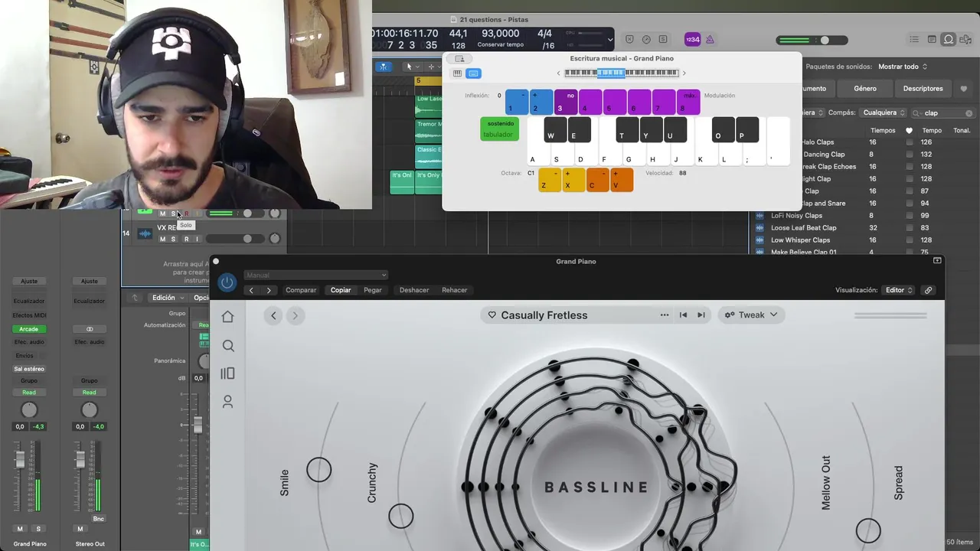Click the Pegar button
The width and height of the screenshot is (980, 551).
373,290
